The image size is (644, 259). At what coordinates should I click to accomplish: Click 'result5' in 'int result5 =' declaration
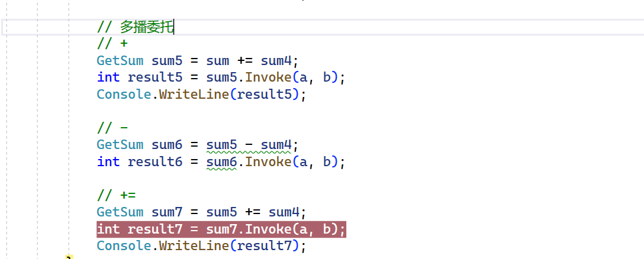tap(155, 77)
